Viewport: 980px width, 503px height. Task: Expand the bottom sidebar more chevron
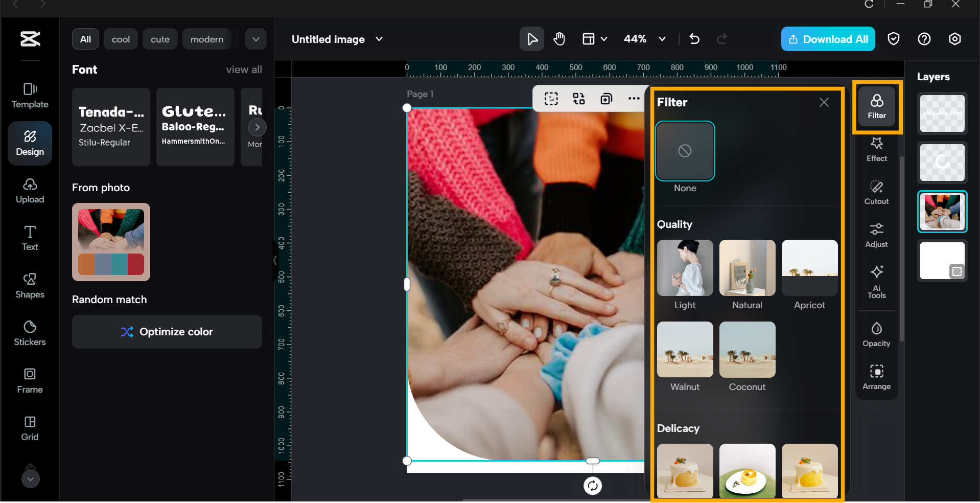coord(31,479)
